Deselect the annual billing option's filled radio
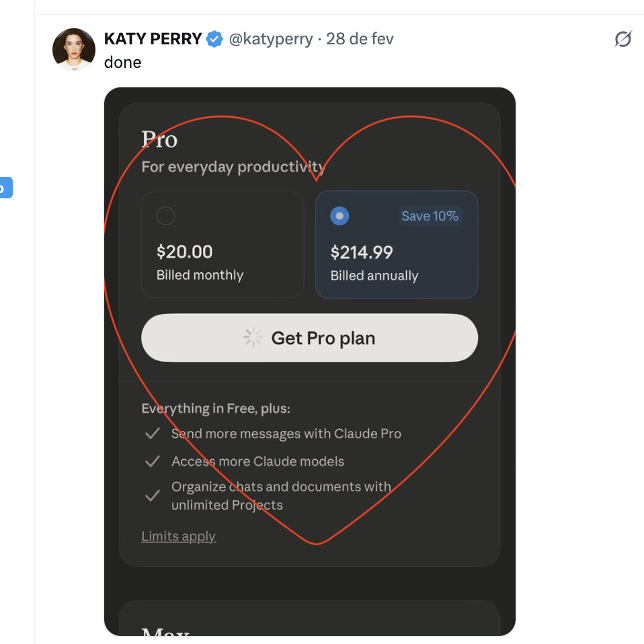 (x=339, y=216)
